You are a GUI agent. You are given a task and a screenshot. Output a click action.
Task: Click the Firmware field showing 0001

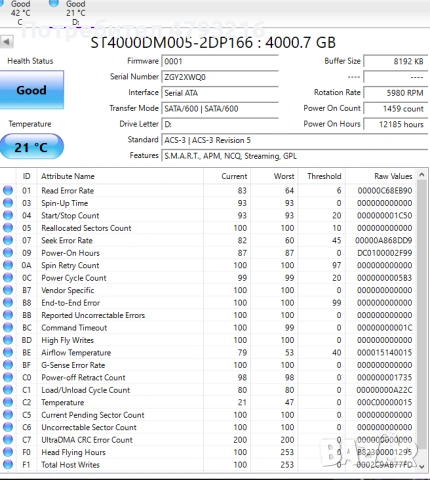(220, 62)
